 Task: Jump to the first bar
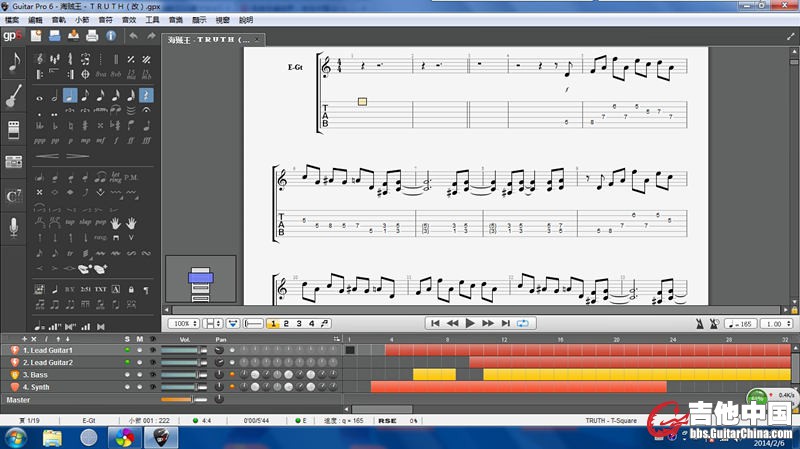tap(435, 323)
